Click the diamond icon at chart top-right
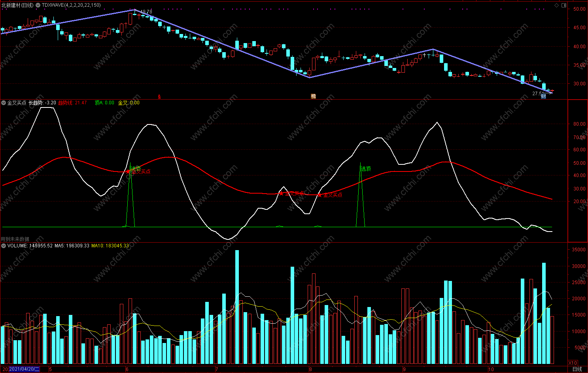 pyautogui.click(x=557, y=5)
